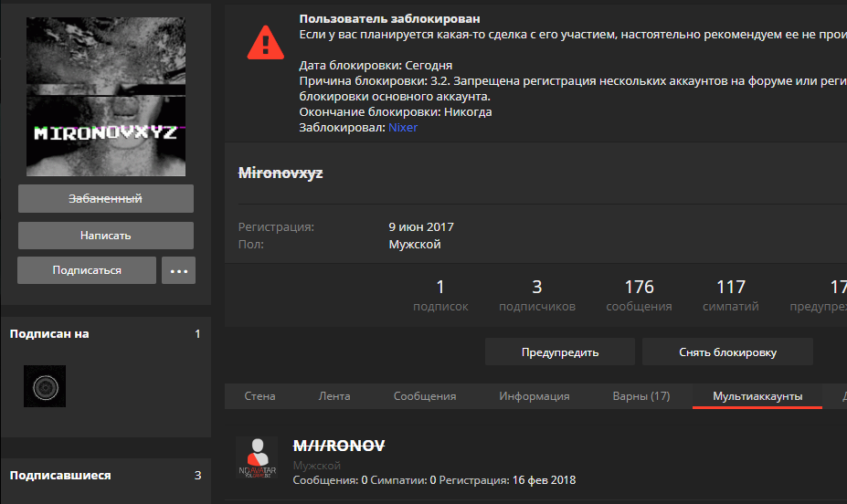Open the M/I/RONOV multiaccount profile link
The width and height of the screenshot is (847, 504).
(x=339, y=446)
